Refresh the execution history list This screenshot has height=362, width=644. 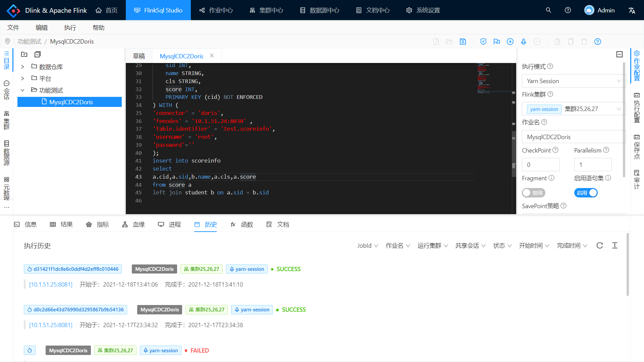click(x=600, y=246)
